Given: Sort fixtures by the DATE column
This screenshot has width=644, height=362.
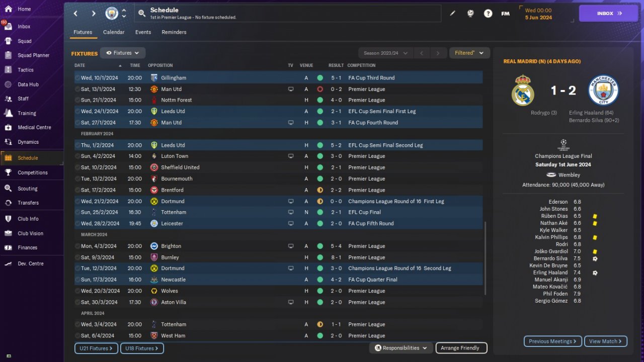Looking at the screenshot, I should pyautogui.click(x=80, y=65).
